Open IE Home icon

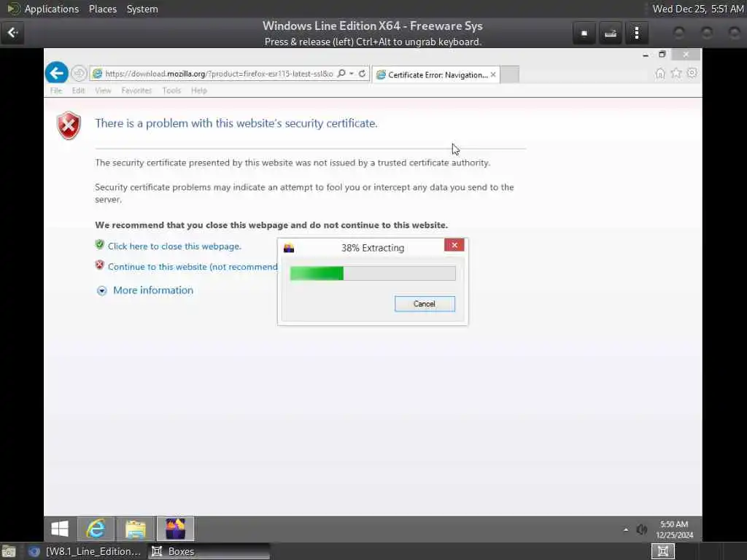(x=659, y=74)
